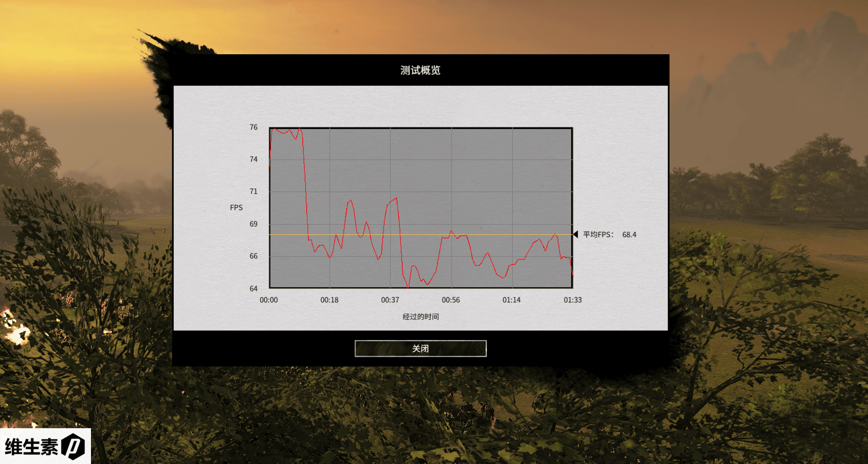The height and width of the screenshot is (464, 868).
Task: Click the 74 value on FPS axis
Action: coord(254,160)
